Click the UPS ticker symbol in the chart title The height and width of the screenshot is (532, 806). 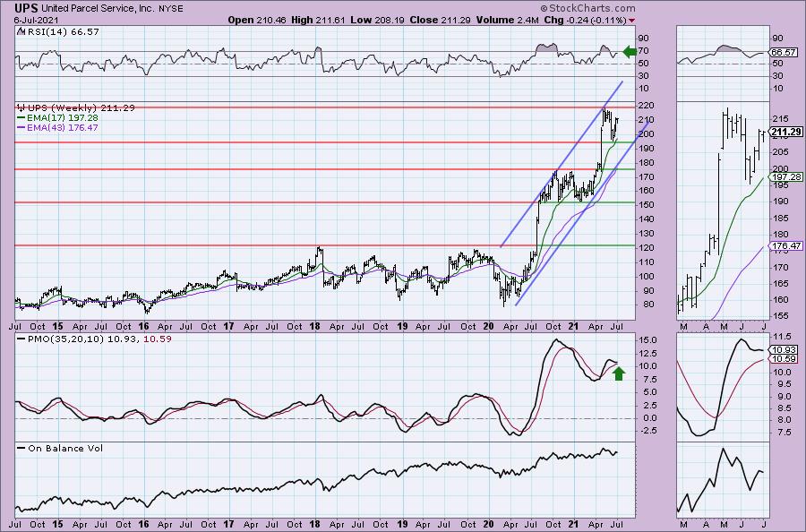tap(26, 8)
